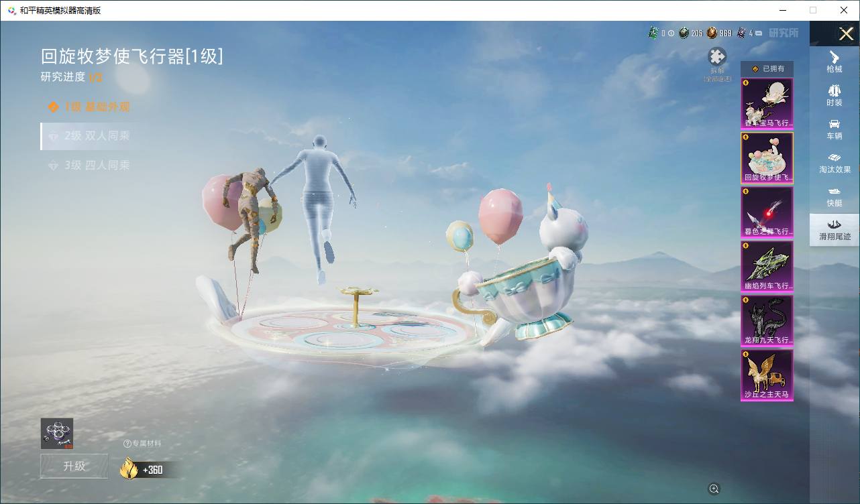Click the 回旋牧梦使飞行器[1级] title

(x=132, y=56)
